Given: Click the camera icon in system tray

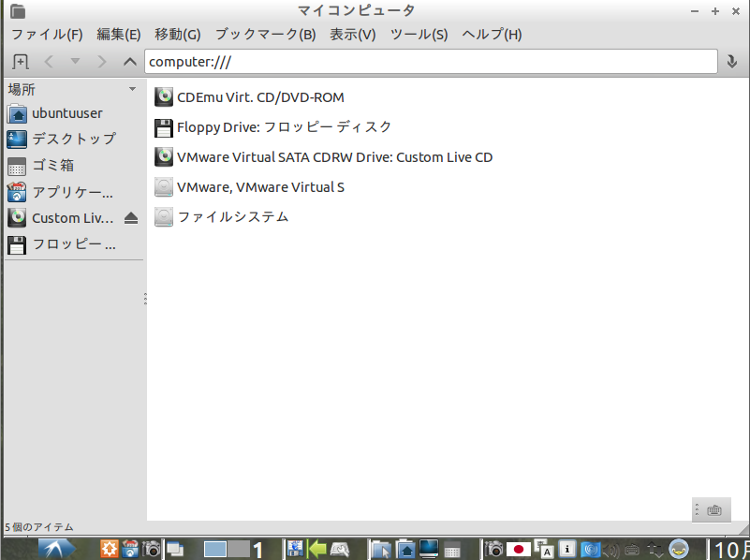Looking at the screenshot, I should pyautogui.click(x=493, y=549).
